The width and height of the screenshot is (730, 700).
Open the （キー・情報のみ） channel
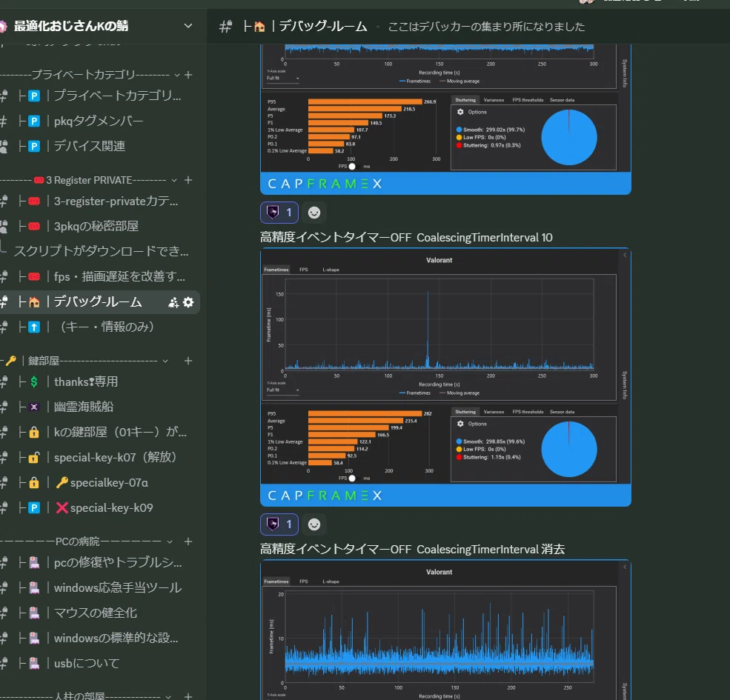[x=99, y=327]
